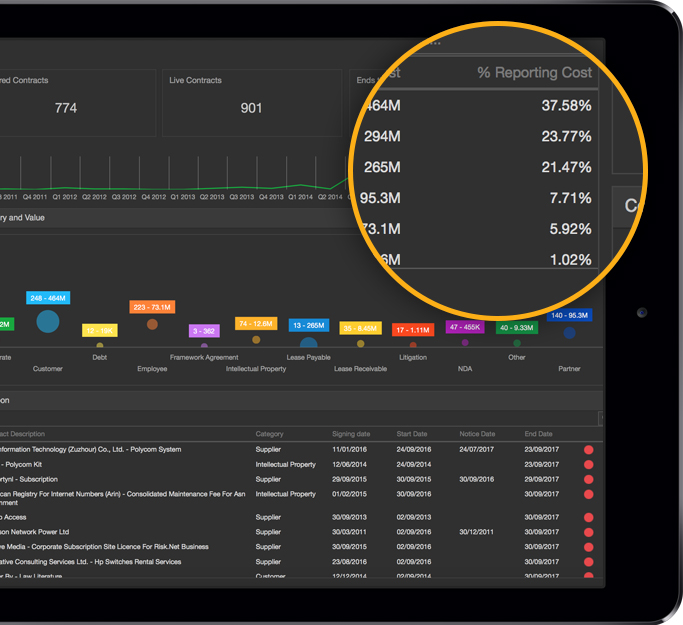683x625 pixels.
Task: Click the '140 - 95.3M' Partner tag
Action: coord(569,315)
